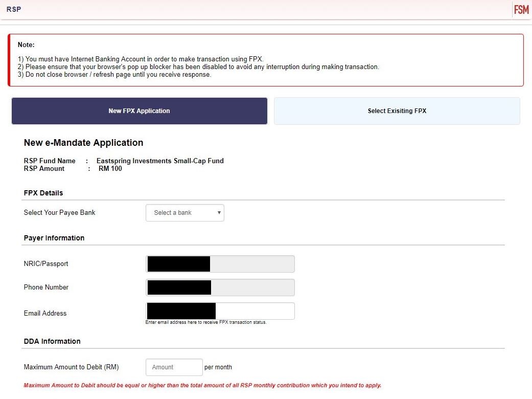Viewport: 532px width, 399px height.
Task: Click the Select Your Payee Bank label
Action: [59, 213]
